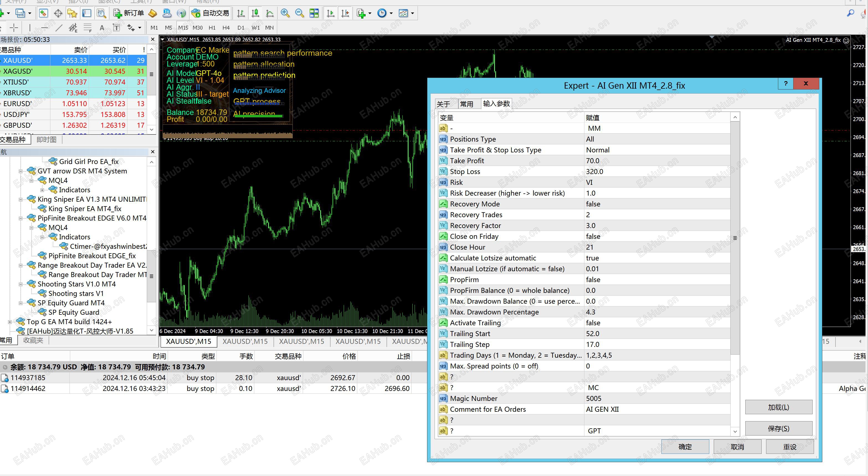Viewport: 868px width, 476px height.
Task: Expand the Top G EA MT4 node
Action: point(10,322)
